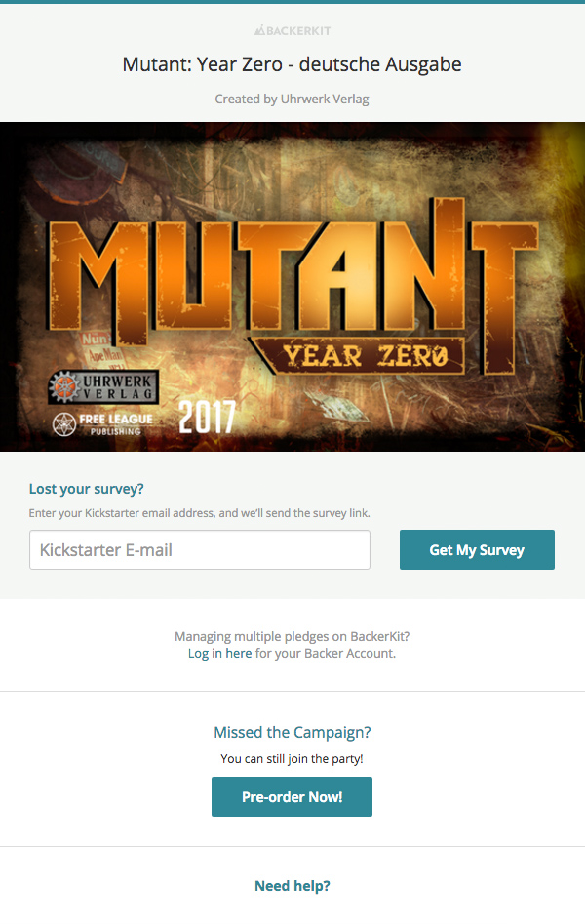Click the Managing multiple pledges text
The image size is (585, 924).
(x=292, y=636)
